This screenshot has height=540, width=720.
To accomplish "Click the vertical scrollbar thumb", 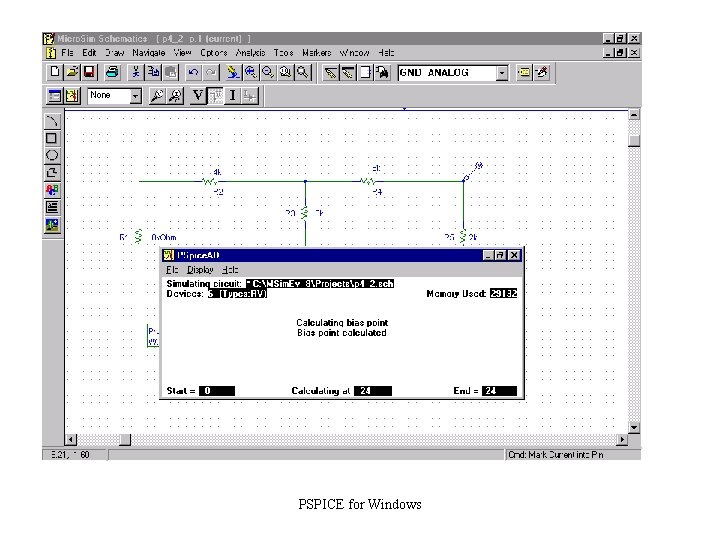I will click(x=634, y=141).
